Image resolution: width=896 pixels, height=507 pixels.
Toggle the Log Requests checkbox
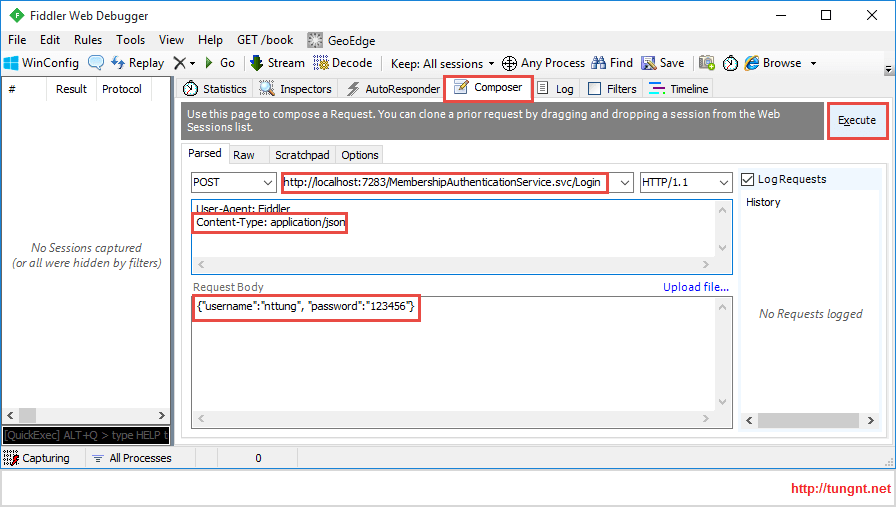click(747, 179)
